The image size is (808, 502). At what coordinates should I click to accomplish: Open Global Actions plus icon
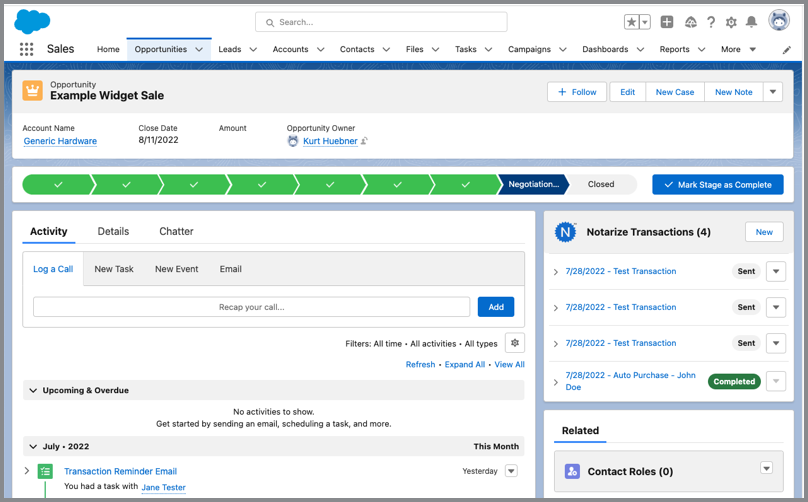point(667,22)
